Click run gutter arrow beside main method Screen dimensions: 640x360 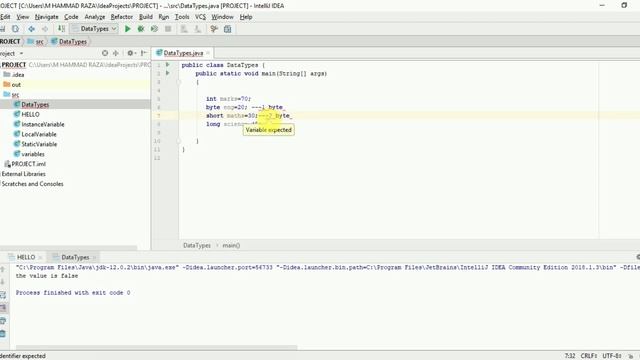point(167,73)
